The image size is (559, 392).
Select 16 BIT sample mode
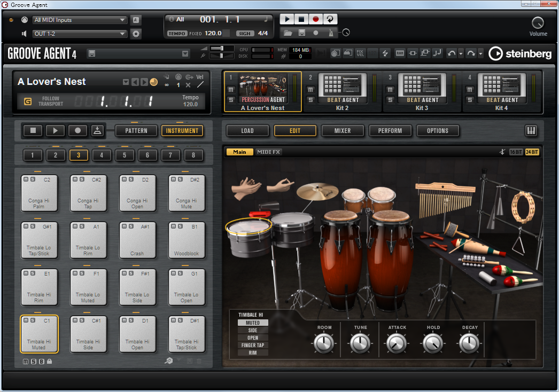(516, 152)
